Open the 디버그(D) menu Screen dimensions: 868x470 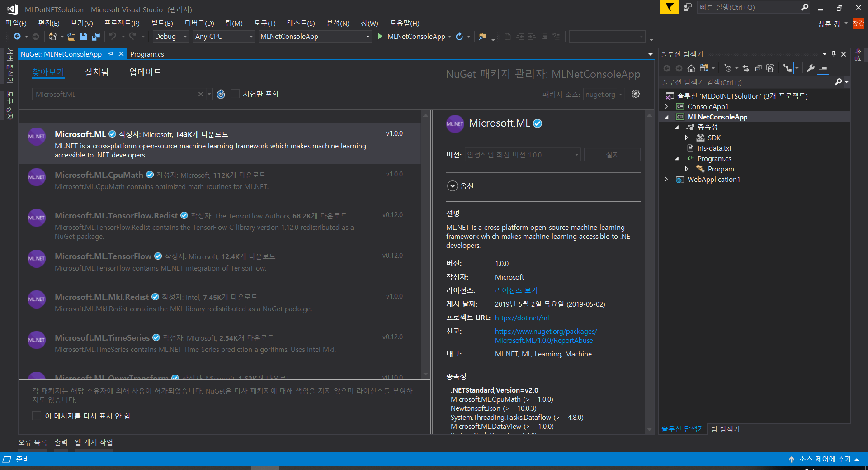point(199,23)
